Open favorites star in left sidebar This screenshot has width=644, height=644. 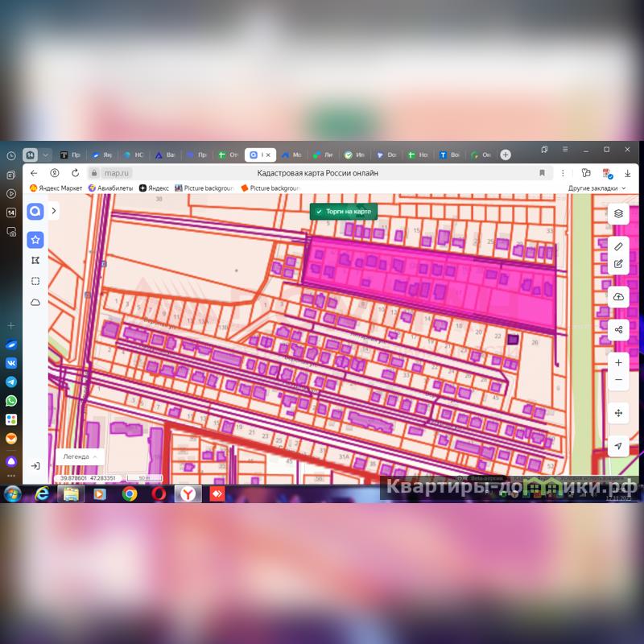(35, 240)
